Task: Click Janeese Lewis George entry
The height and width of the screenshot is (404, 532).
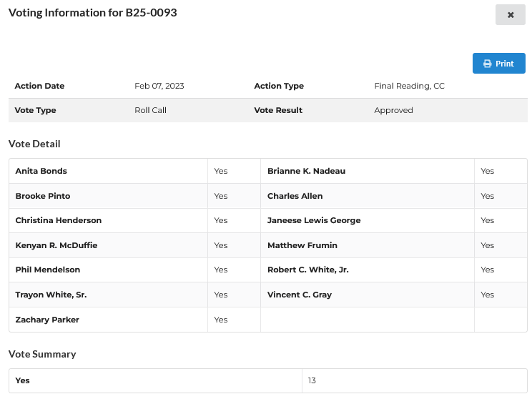Action: [x=314, y=220]
